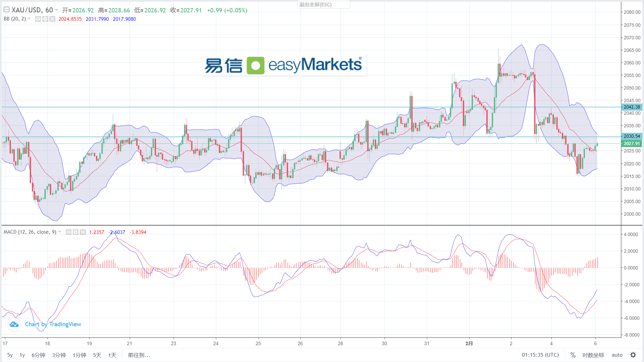Click the TradingView cloud logo icon
Image resolution: width=644 pixels, height=362 pixels.
14,324
